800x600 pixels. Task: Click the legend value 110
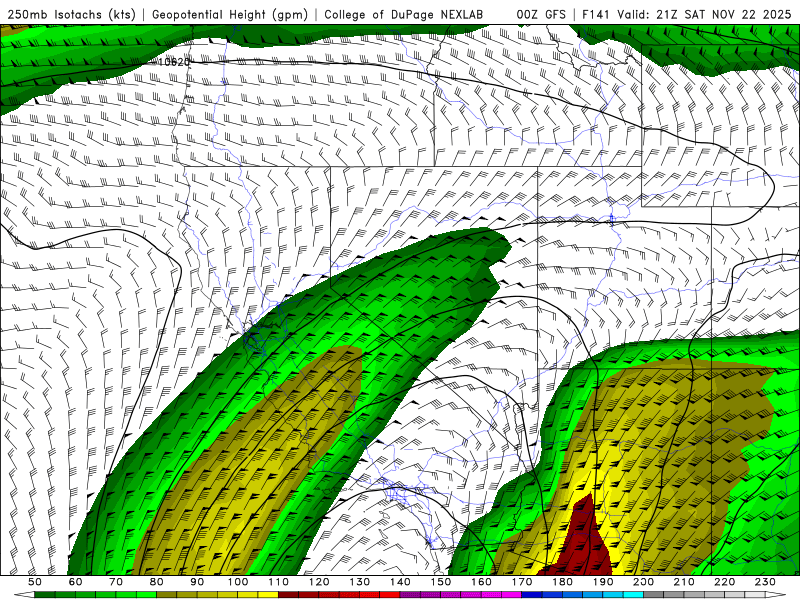click(278, 582)
